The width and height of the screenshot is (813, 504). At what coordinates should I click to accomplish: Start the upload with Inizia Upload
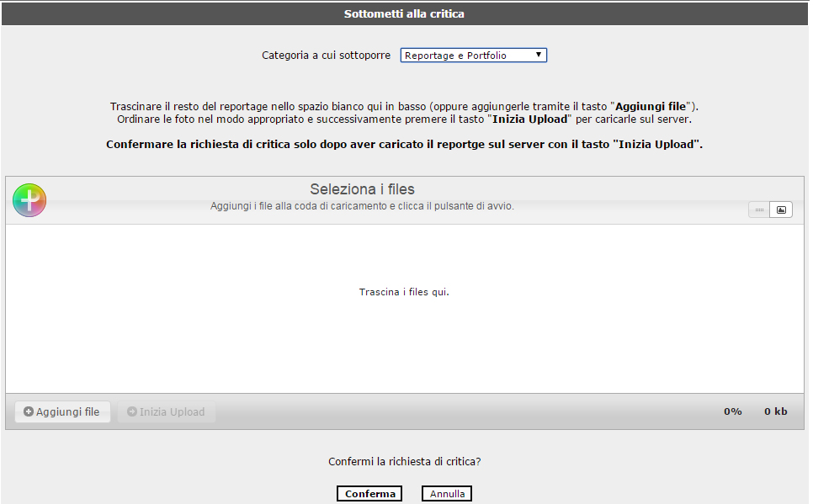[x=166, y=412]
